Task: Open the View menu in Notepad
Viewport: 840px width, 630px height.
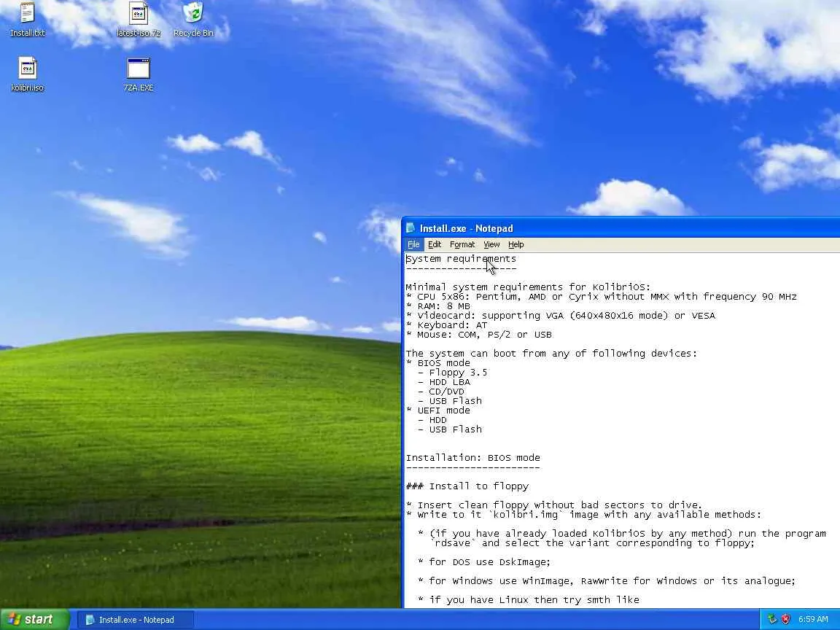Action: 491,244
